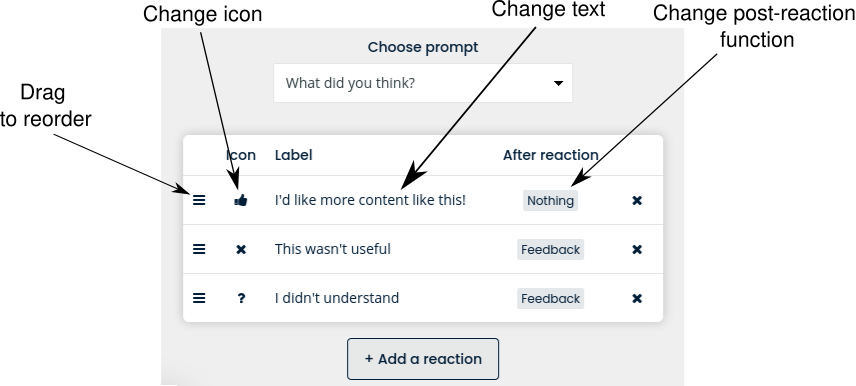Edit the "This wasn't useful" label text
This screenshot has width=856, height=386.
click(332, 250)
